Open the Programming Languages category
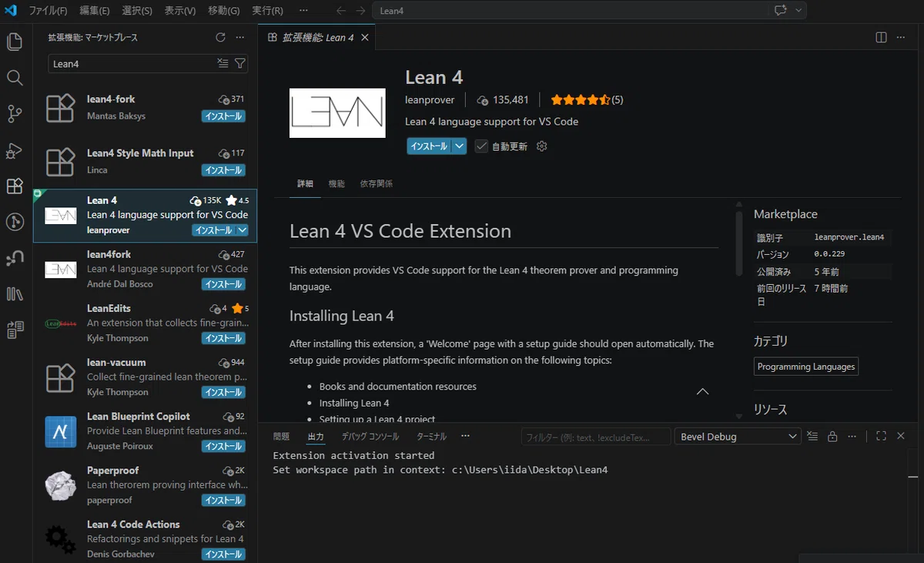The height and width of the screenshot is (563, 924). (806, 367)
